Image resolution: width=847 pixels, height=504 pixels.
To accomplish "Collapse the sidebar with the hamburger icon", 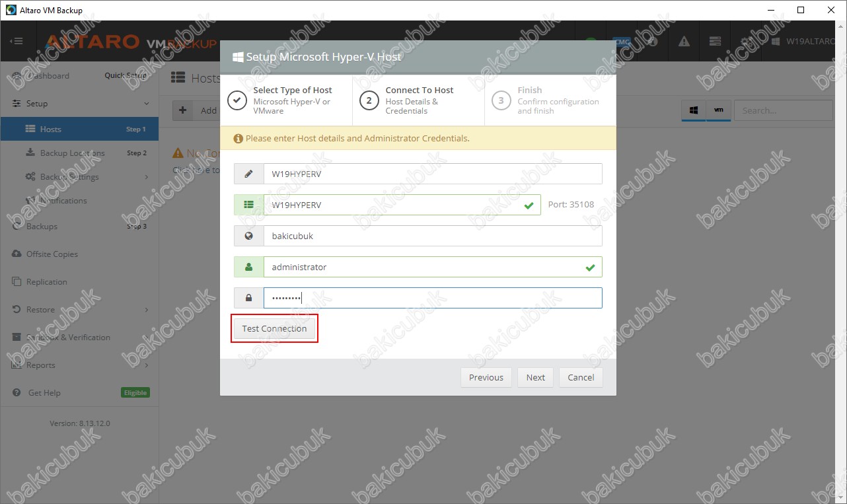I will coord(17,41).
